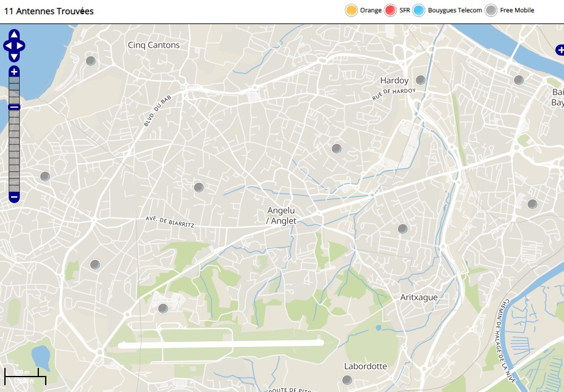
Task: Select the antenna marker north of the airport runway
Action: (x=163, y=308)
